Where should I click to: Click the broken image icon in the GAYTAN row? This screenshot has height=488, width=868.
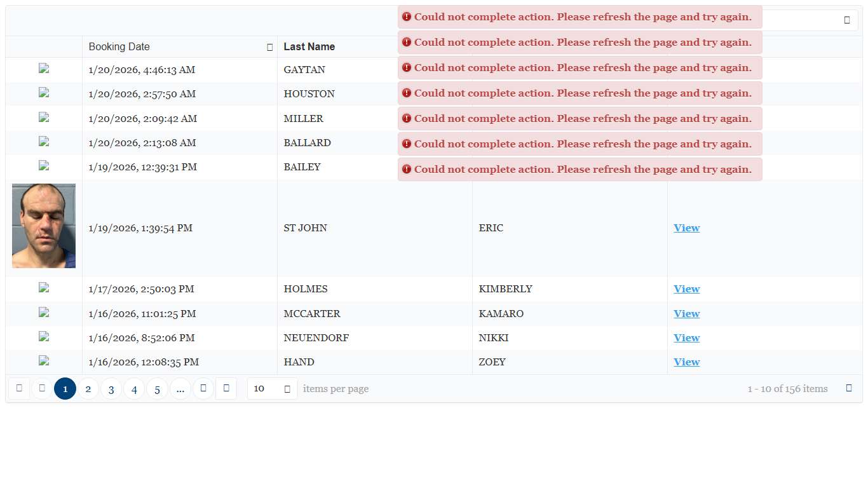coord(44,69)
